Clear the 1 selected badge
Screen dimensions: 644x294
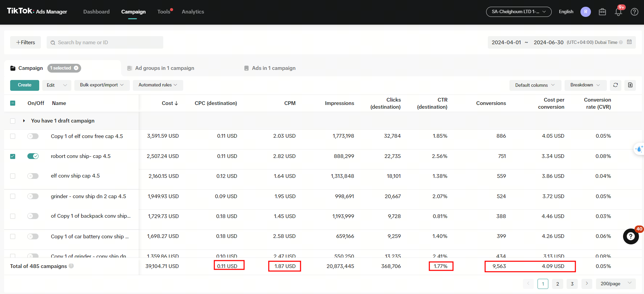76,68
